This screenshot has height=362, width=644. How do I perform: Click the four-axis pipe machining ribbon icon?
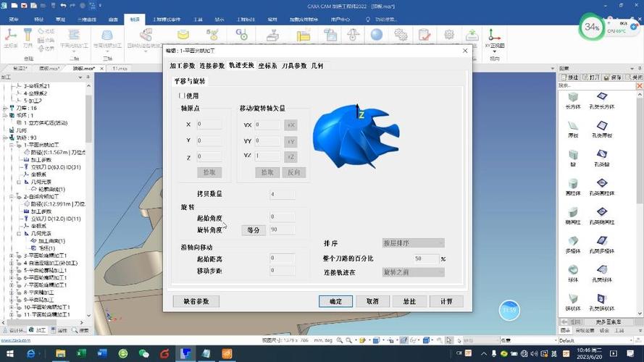(146, 35)
